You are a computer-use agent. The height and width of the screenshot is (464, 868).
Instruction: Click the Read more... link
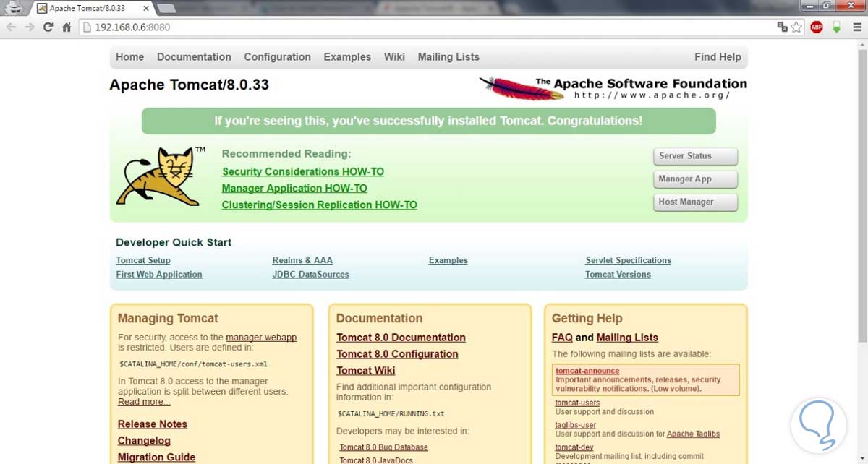[144, 402]
